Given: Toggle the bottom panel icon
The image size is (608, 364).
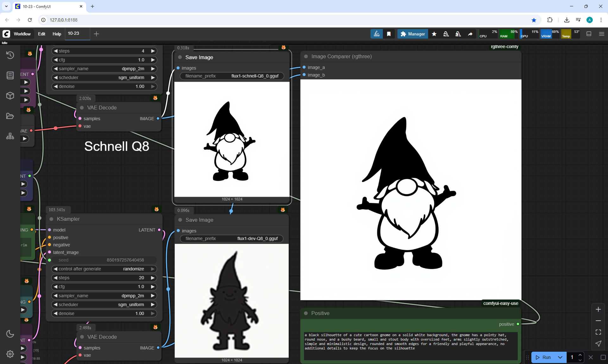Looking at the screenshot, I should click(x=589, y=34).
